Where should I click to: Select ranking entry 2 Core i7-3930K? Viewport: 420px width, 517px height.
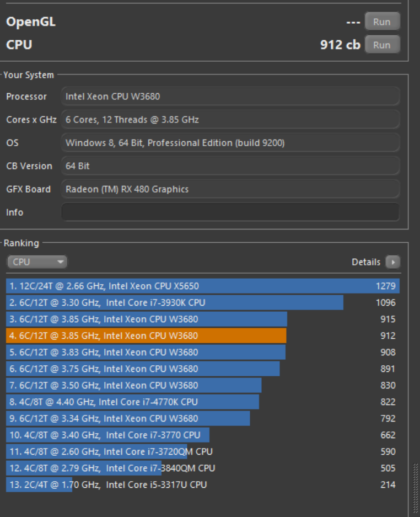[x=203, y=302]
